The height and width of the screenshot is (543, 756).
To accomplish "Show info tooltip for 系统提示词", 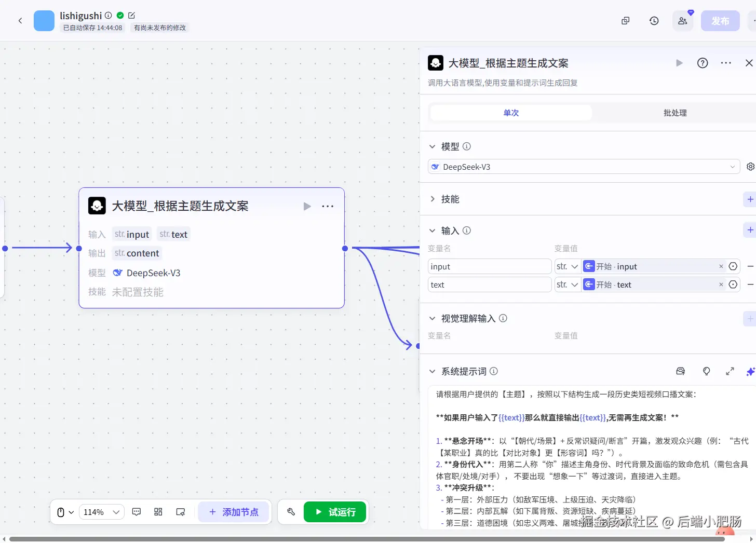I will (x=494, y=371).
